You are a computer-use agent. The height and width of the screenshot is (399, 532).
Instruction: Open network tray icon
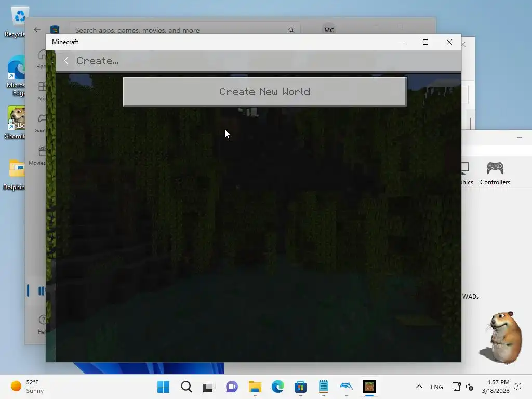456,387
